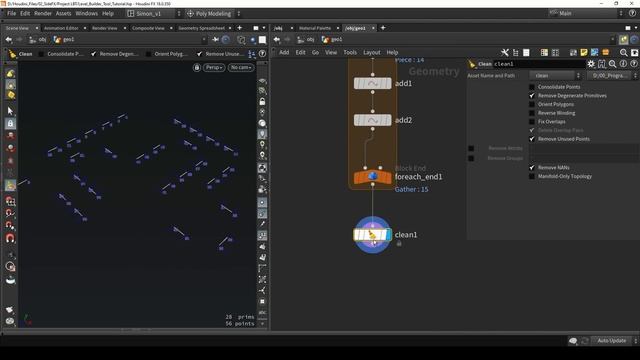This screenshot has width=640, height=360.
Task: Open node info icon in parameters
Action: coord(623,64)
